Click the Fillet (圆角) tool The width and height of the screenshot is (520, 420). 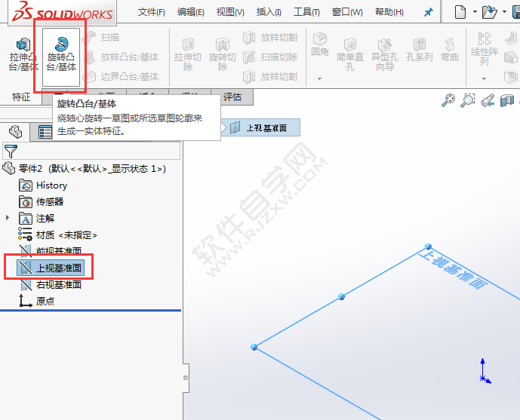tap(320, 44)
